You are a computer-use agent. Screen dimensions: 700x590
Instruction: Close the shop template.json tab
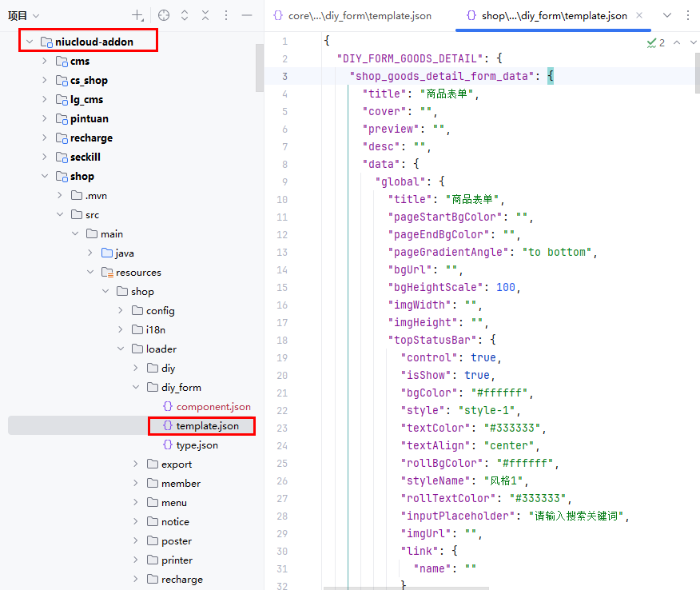[x=639, y=15]
